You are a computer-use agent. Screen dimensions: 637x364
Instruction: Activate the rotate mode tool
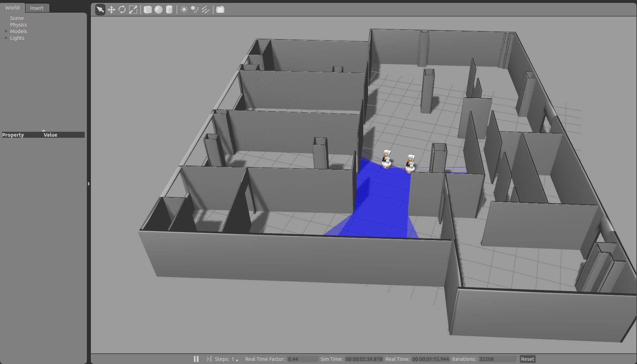coord(122,10)
